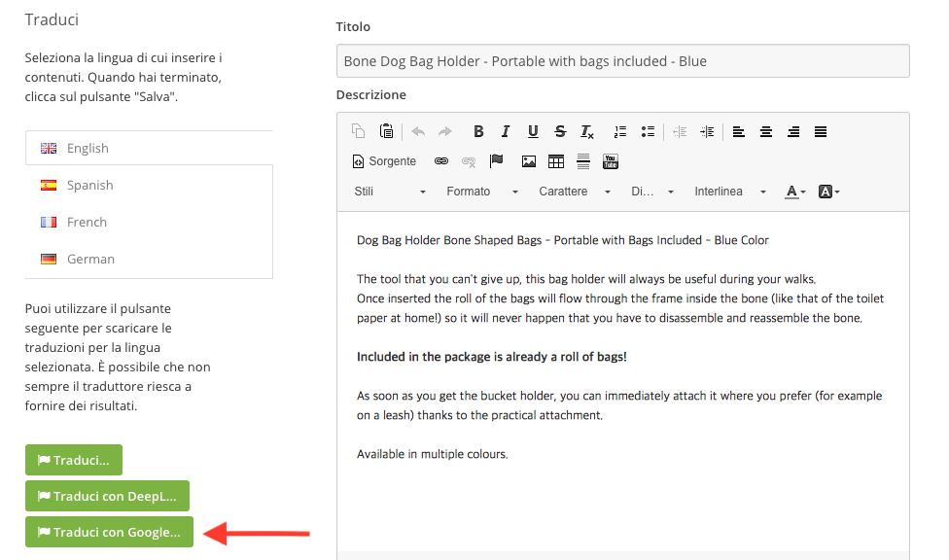Toggle strikethrough formatting
This screenshot has height=560, width=949.
click(x=560, y=132)
